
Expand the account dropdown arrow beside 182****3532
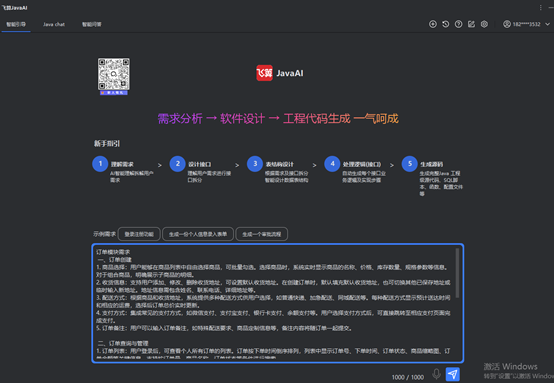pyautogui.click(x=547, y=24)
